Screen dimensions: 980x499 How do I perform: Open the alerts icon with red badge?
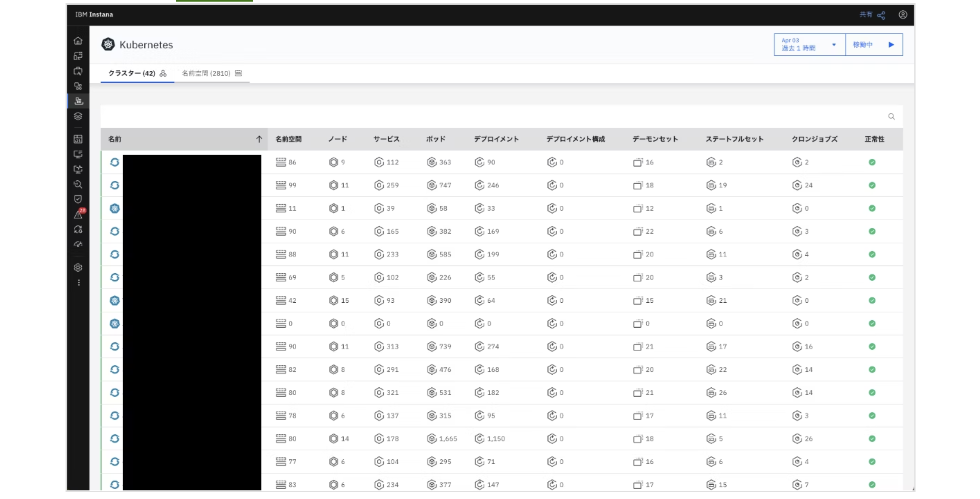coord(78,215)
